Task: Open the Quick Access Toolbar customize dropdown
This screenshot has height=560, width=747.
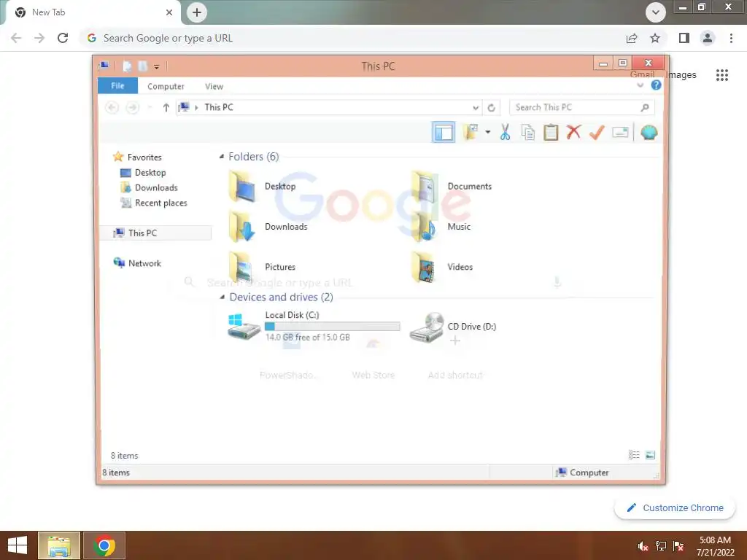Action: coord(156,66)
